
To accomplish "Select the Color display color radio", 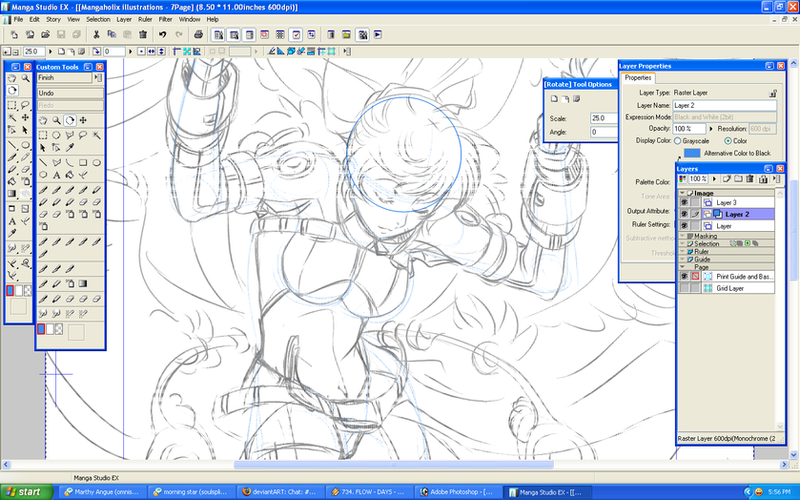I will click(728, 141).
